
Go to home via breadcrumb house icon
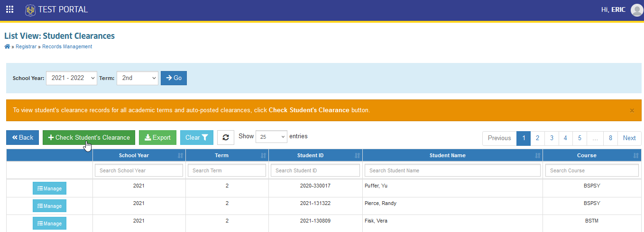coord(7,46)
